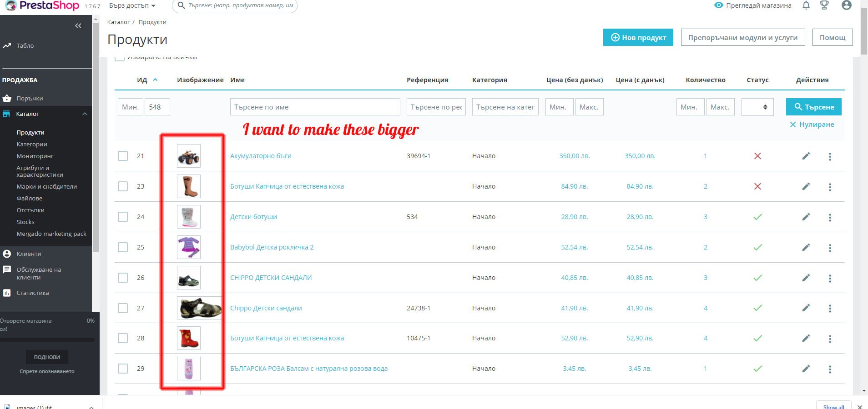This screenshot has width=868, height=409.
Task: Click the pencil edit icon for product 28
Action: click(x=806, y=338)
